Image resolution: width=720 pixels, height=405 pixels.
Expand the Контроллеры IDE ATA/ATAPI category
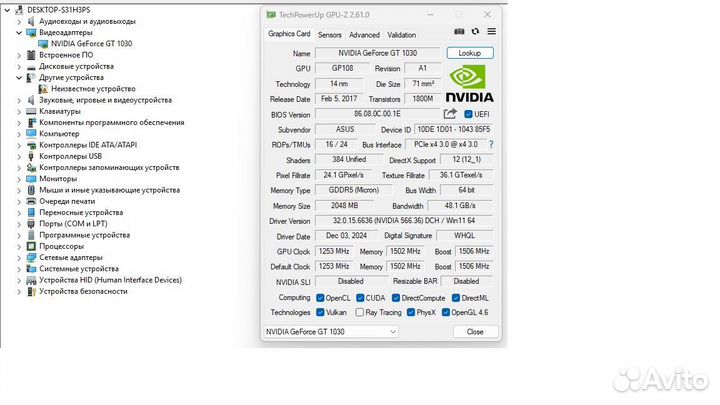(19, 145)
